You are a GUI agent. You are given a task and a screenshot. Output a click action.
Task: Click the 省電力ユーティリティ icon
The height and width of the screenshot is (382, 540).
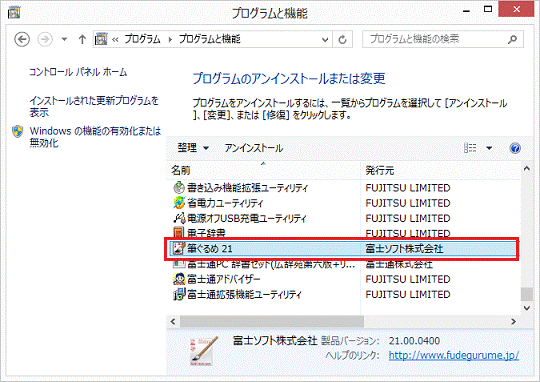point(179,203)
